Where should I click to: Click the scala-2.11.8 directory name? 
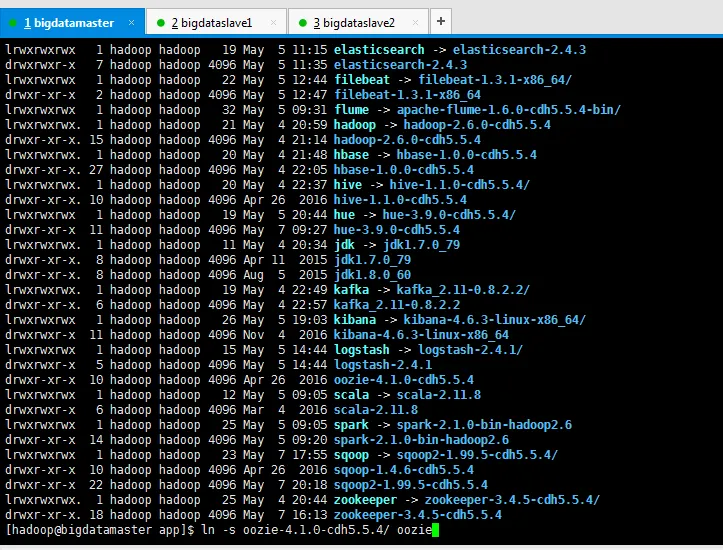point(376,410)
